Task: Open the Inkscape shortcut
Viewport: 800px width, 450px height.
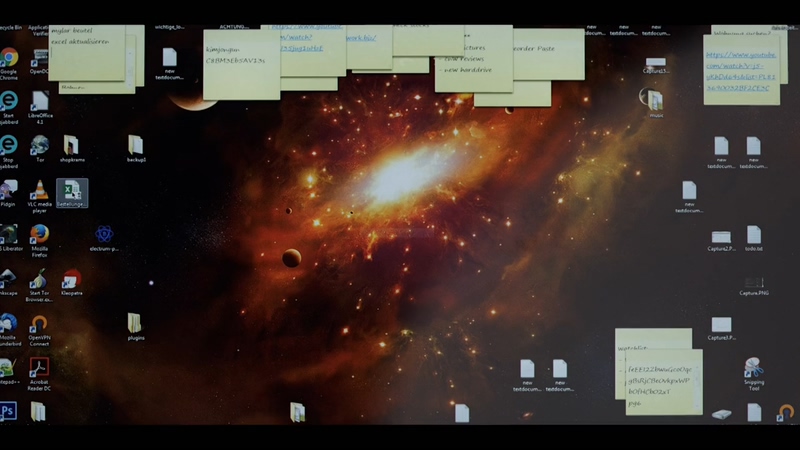Action: point(8,282)
